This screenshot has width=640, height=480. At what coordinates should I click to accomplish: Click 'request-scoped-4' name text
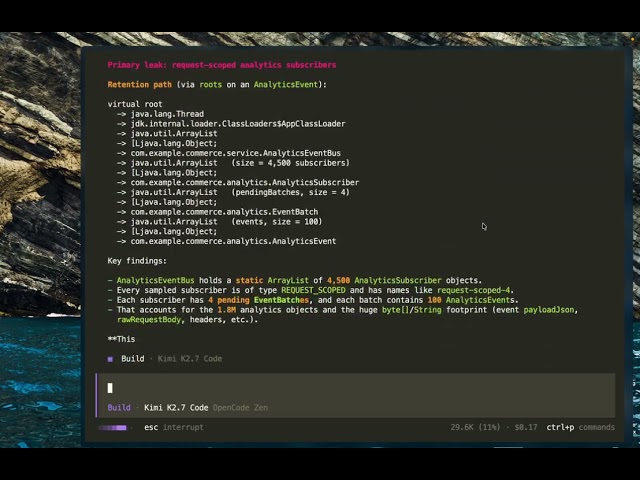[x=473, y=290]
